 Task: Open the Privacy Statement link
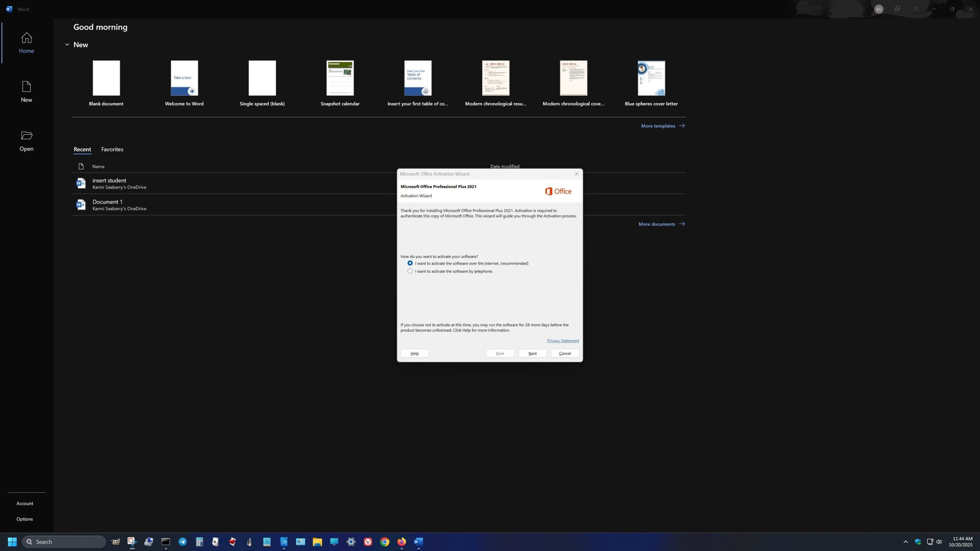tap(562, 341)
